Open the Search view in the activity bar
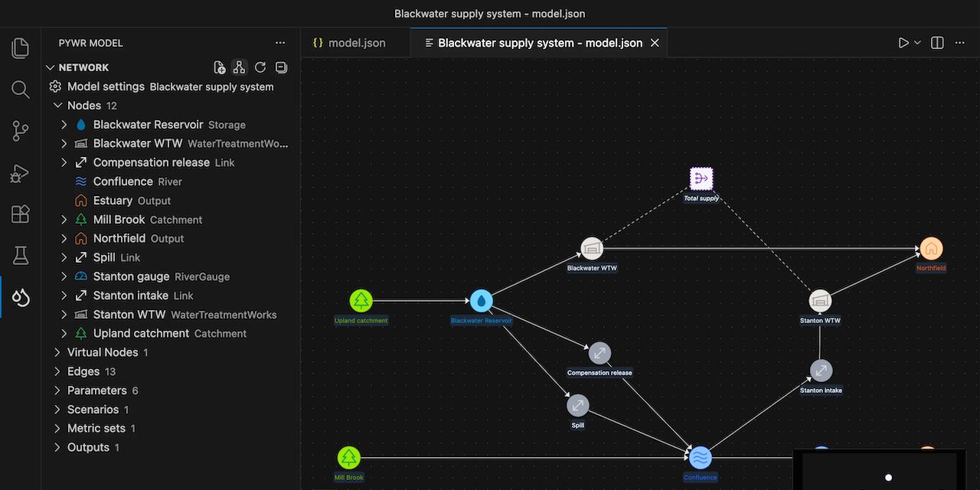980x490 pixels. click(21, 90)
